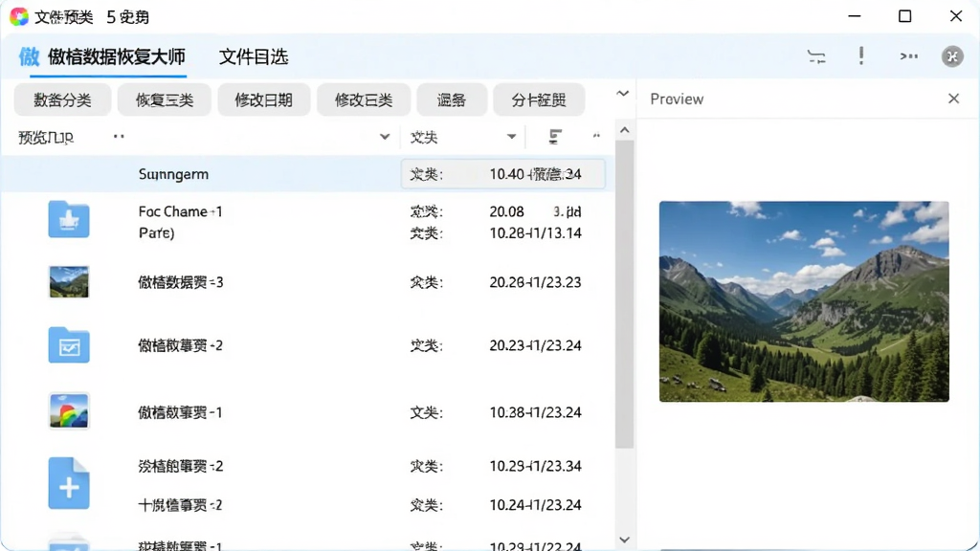The width and height of the screenshot is (980, 551).
Task: Click the sort order icon in column header
Action: pyautogui.click(x=554, y=136)
